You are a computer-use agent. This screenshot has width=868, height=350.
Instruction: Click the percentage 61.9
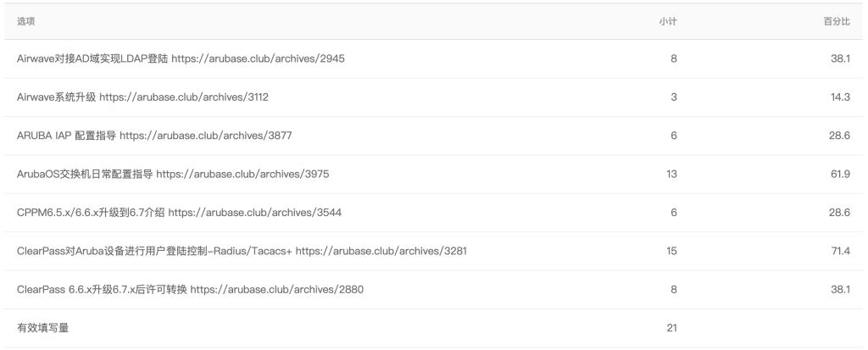coord(840,175)
